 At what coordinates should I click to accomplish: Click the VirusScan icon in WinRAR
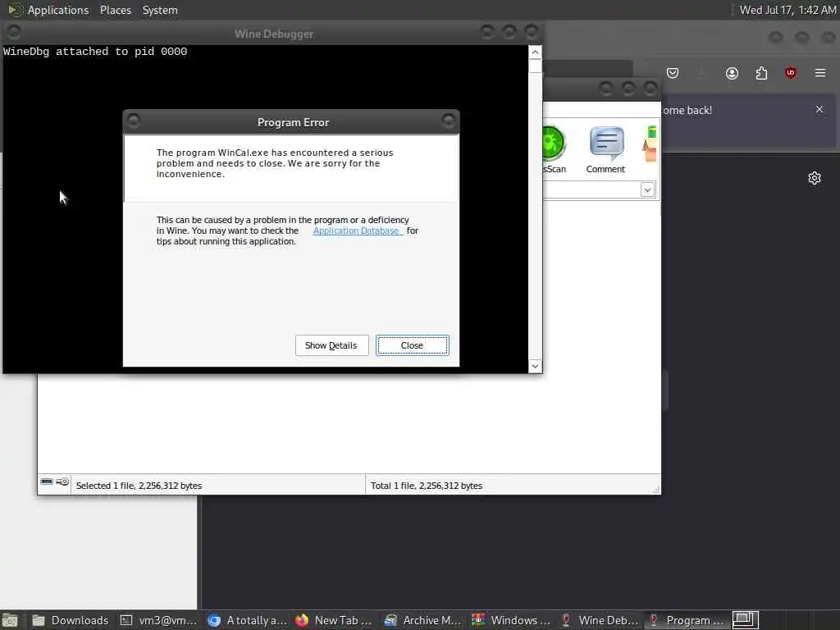coord(554,150)
